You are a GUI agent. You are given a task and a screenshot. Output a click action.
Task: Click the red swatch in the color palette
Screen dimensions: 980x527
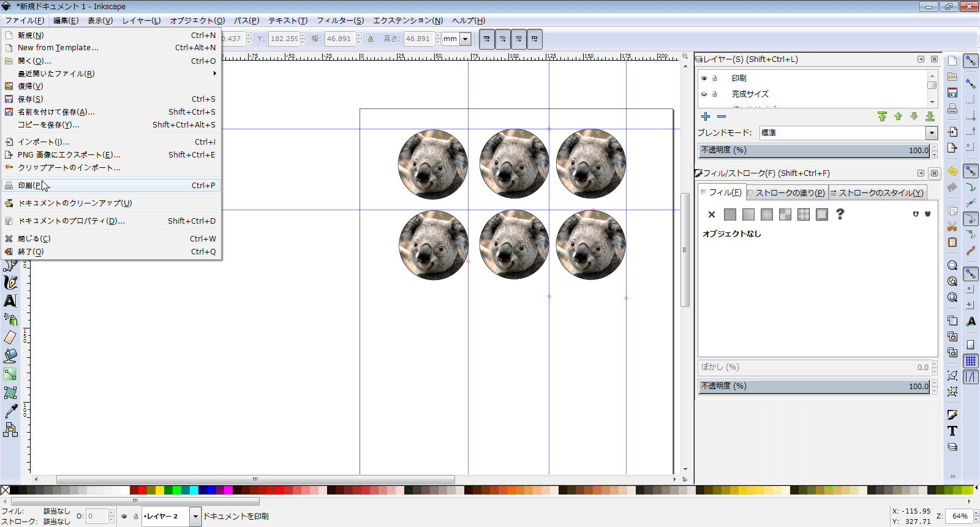[x=142, y=490]
